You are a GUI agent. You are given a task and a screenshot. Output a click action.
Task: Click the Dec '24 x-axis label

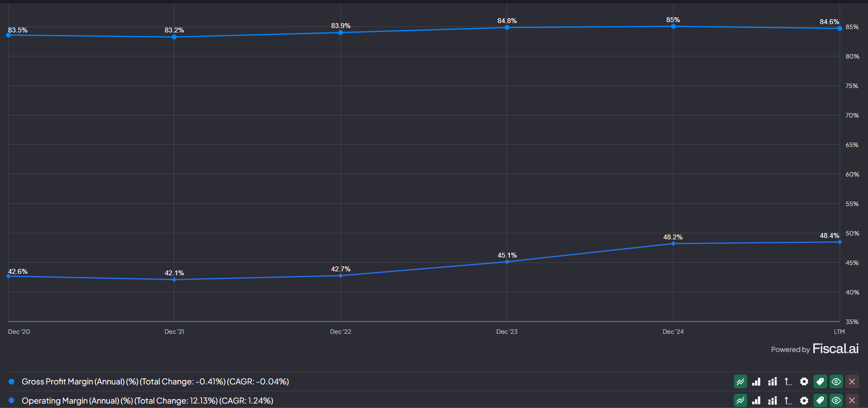click(673, 332)
